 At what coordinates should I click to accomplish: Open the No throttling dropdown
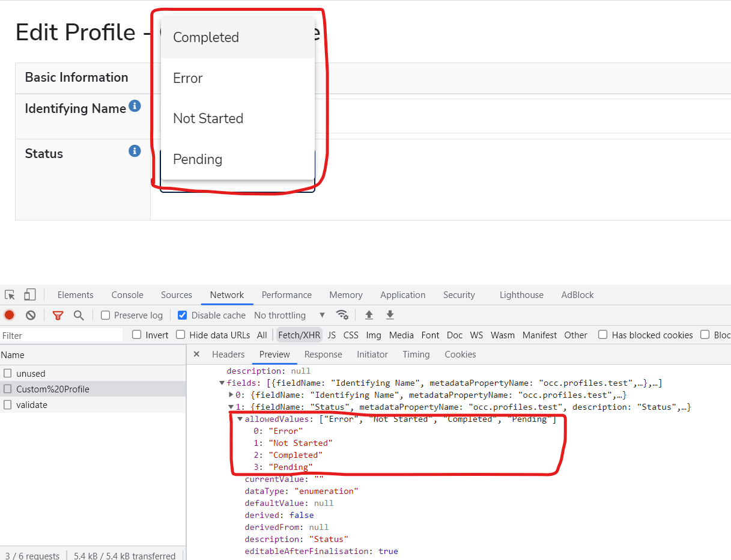(288, 314)
